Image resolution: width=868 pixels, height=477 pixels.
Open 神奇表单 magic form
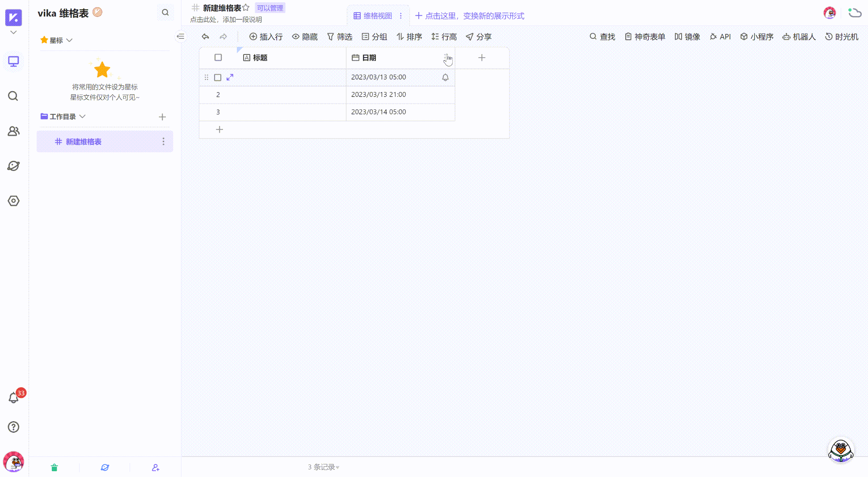click(645, 37)
